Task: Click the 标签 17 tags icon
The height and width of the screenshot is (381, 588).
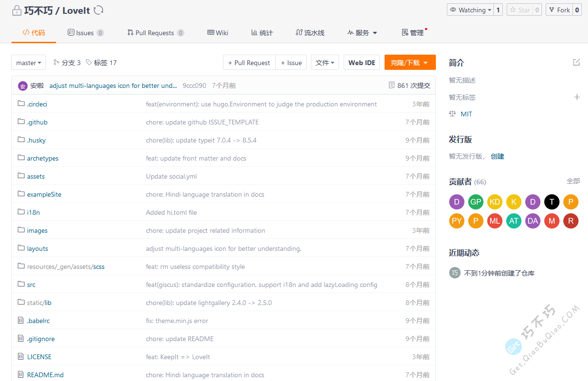Action: pyautogui.click(x=89, y=62)
